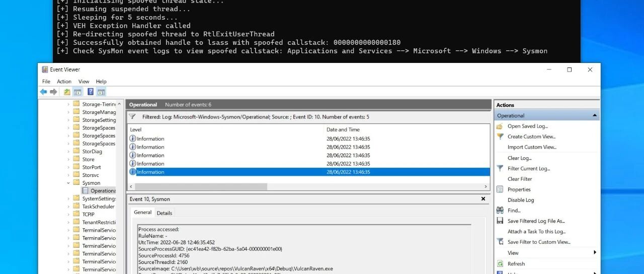The height and width of the screenshot is (274, 644).
Task: Click Disable Log action
Action: point(521,200)
